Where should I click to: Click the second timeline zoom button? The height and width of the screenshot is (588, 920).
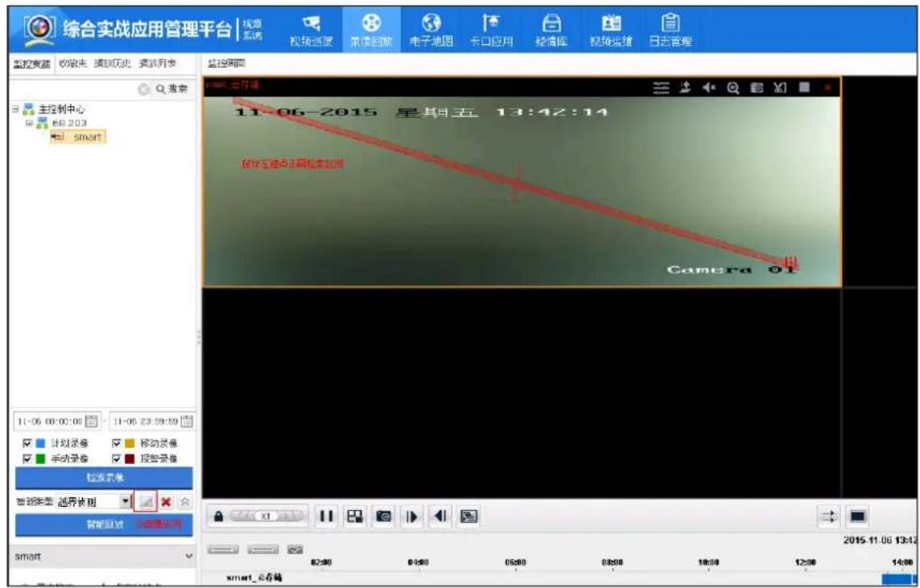[263, 550]
